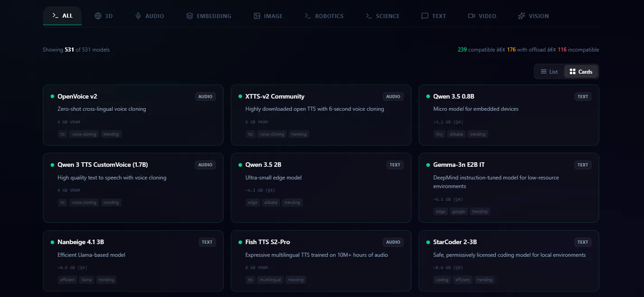Click AUDIO badge on XTTS-v2 Community

393,96
